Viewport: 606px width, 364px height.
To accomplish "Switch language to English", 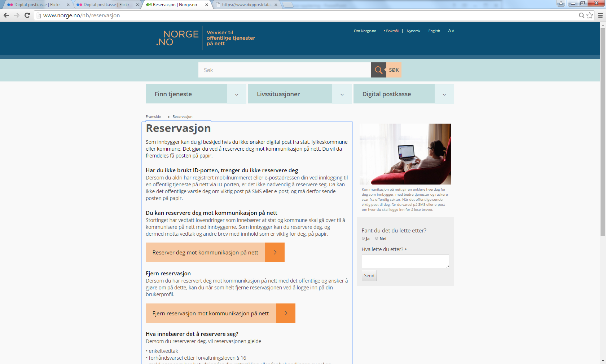I will [434, 31].
